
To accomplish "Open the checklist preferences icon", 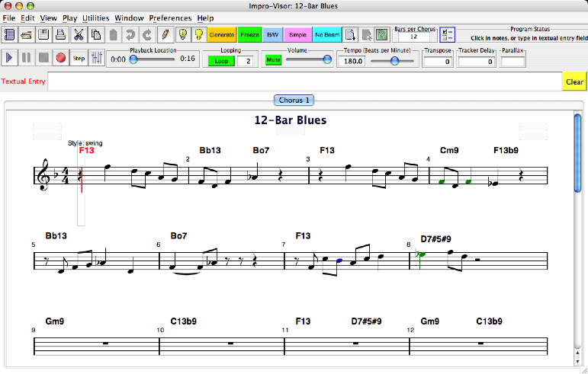I will 447,34.
